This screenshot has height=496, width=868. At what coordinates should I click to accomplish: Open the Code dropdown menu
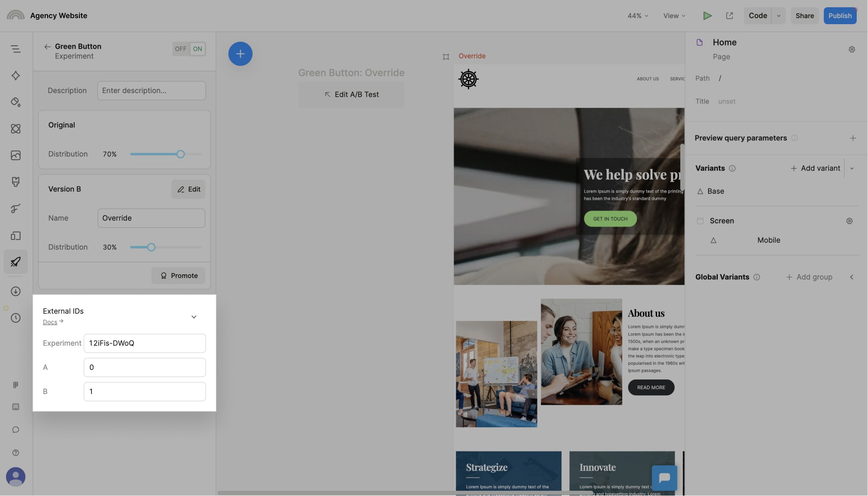click(778, 16)
